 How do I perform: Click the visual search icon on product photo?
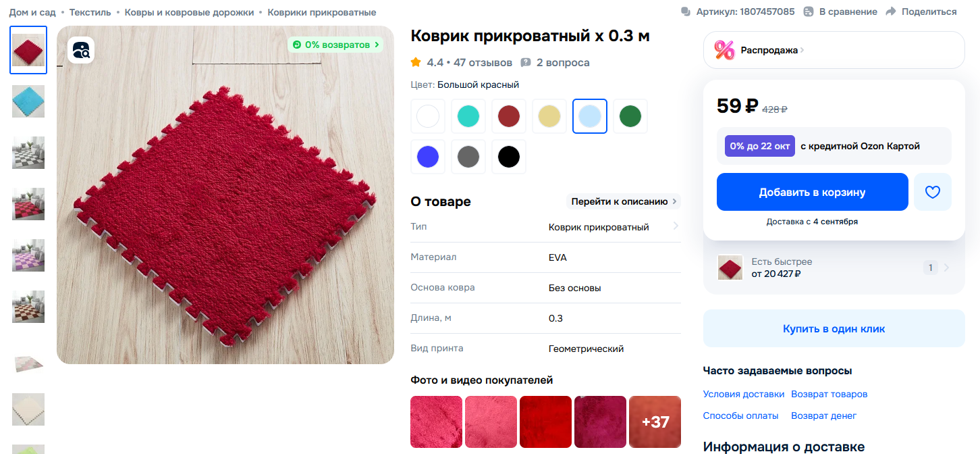tap(81, 49)
